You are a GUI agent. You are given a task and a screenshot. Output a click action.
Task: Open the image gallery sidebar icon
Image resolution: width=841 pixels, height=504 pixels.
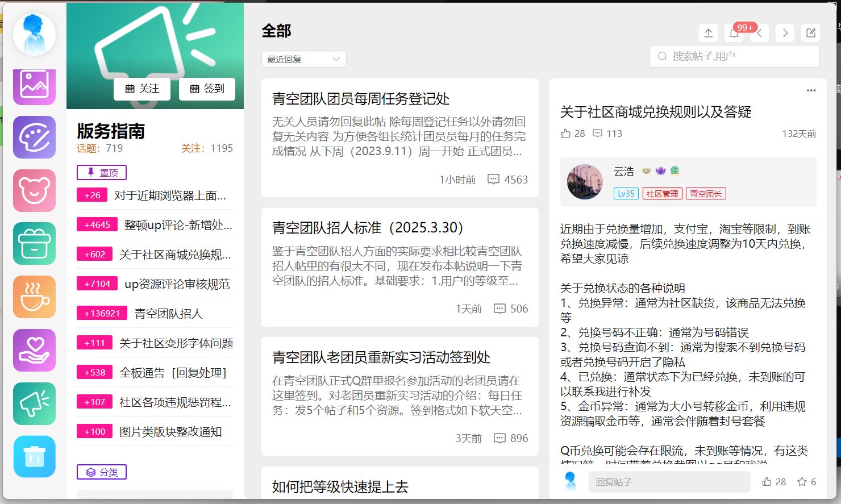[x=34, y=85]
